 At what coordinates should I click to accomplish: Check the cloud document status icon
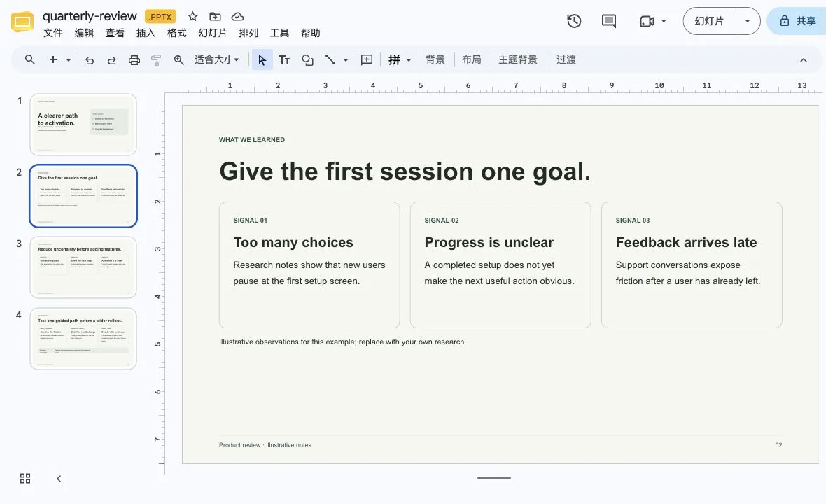[237, 16]
